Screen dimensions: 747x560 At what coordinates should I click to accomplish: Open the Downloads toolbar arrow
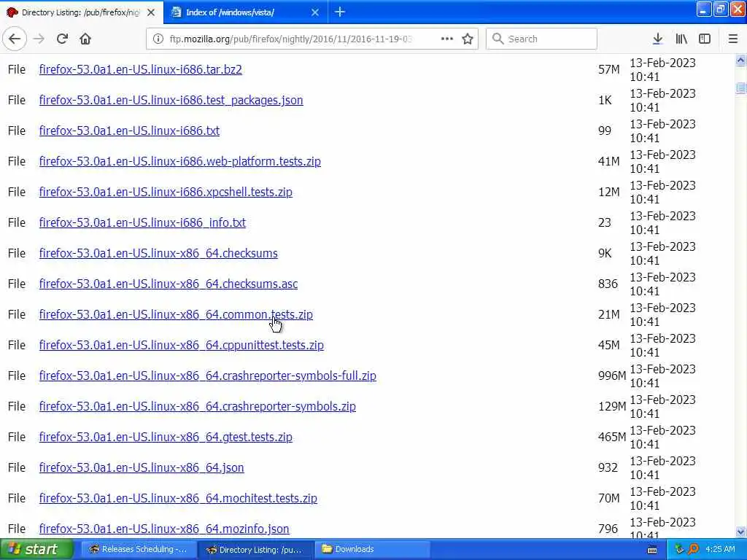pyautogui.click(x=657, y=39)
